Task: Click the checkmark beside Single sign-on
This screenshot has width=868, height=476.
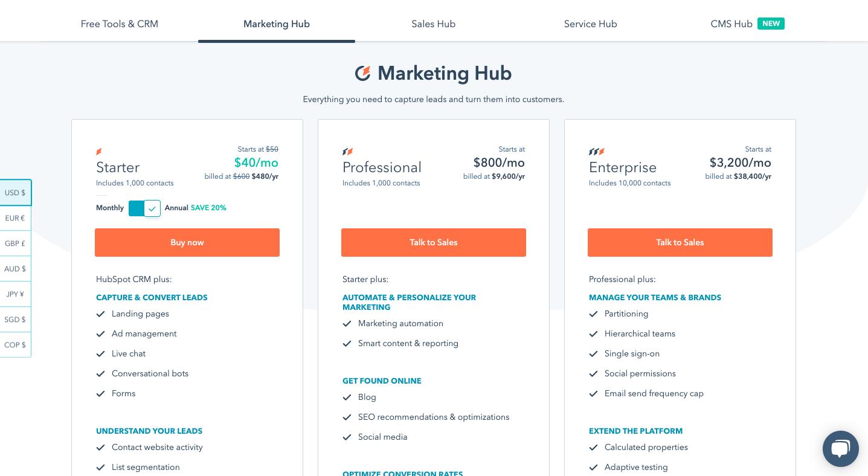Action: 594,354
